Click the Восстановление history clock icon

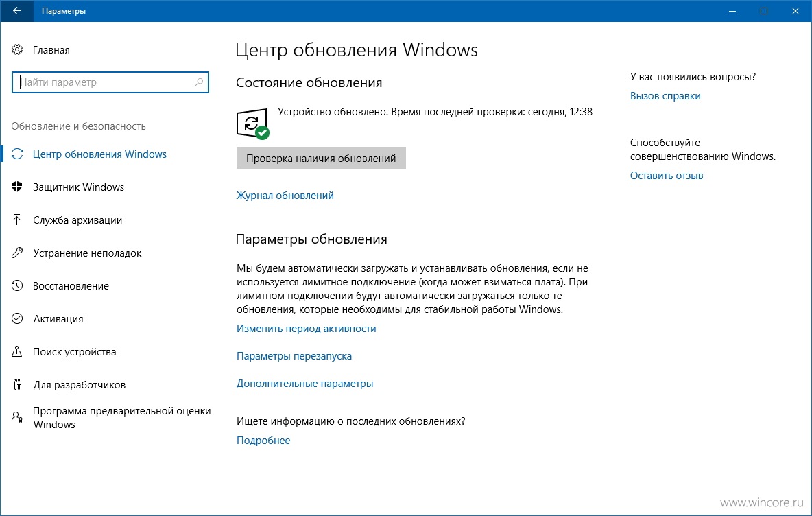(17, 285)
